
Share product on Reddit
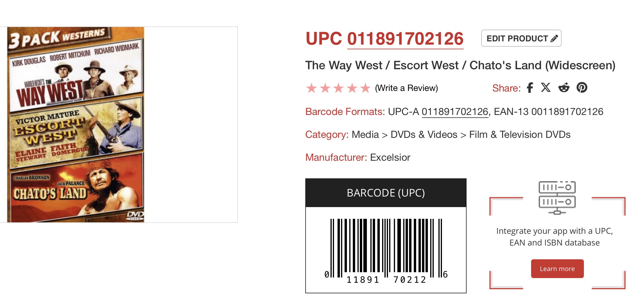click(x=564, y=88)
